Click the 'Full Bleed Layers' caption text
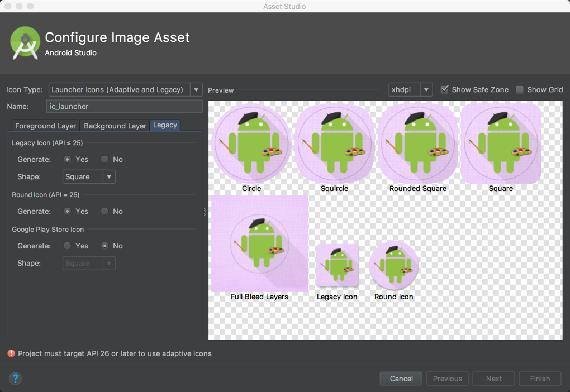This screenshot has height=392, width=570. (x=259, y=297)
